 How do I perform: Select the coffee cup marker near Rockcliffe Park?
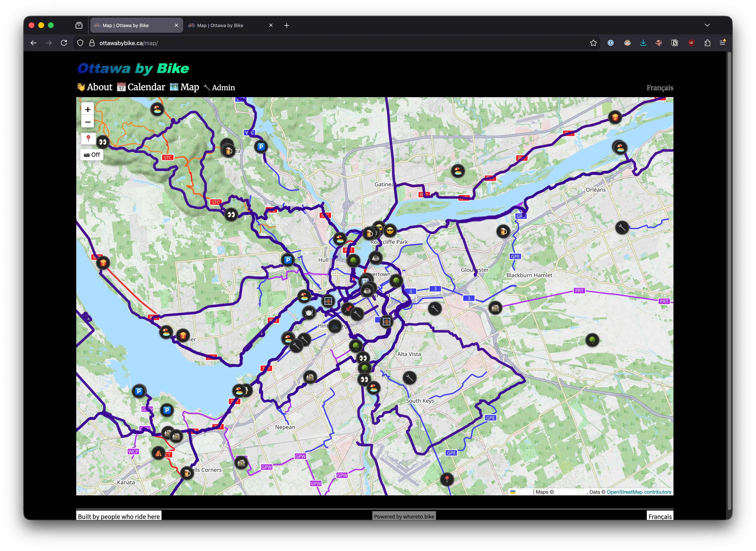tap(375, 258)
